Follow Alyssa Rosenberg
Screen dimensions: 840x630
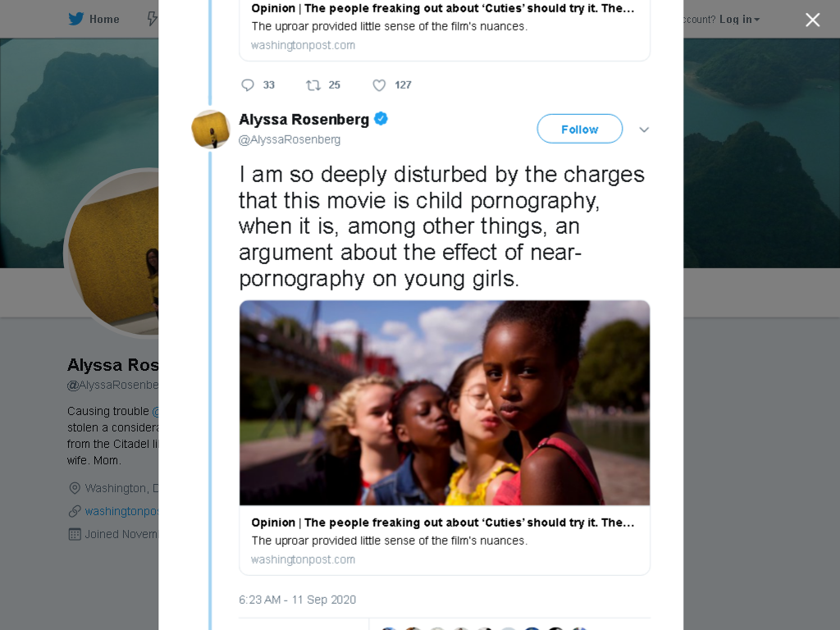click(x=580, y=129)
